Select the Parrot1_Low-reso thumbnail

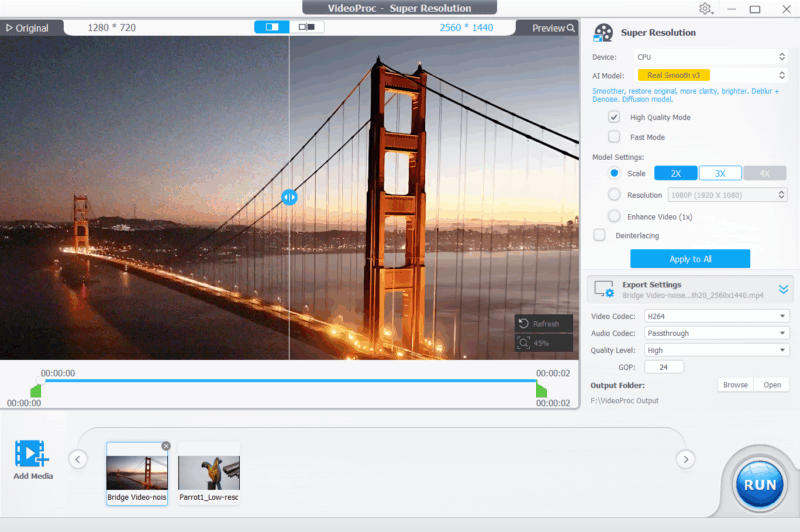[x=209, y=473]
